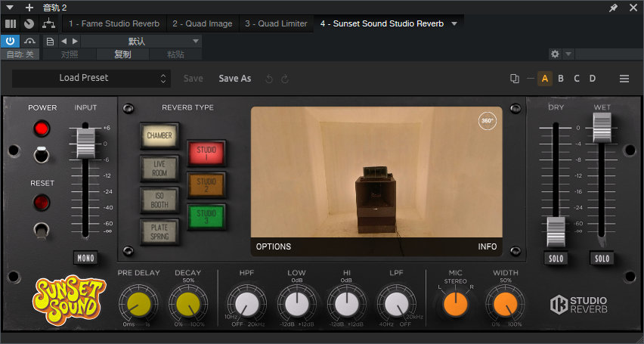Select PLATE SPRING reverb type
Viewport: 644px width, 344px height.
[x=159, y=232]
